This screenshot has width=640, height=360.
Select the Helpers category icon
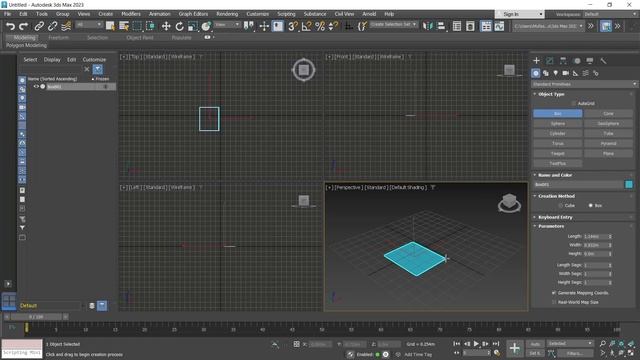click(x=576, y=73)
